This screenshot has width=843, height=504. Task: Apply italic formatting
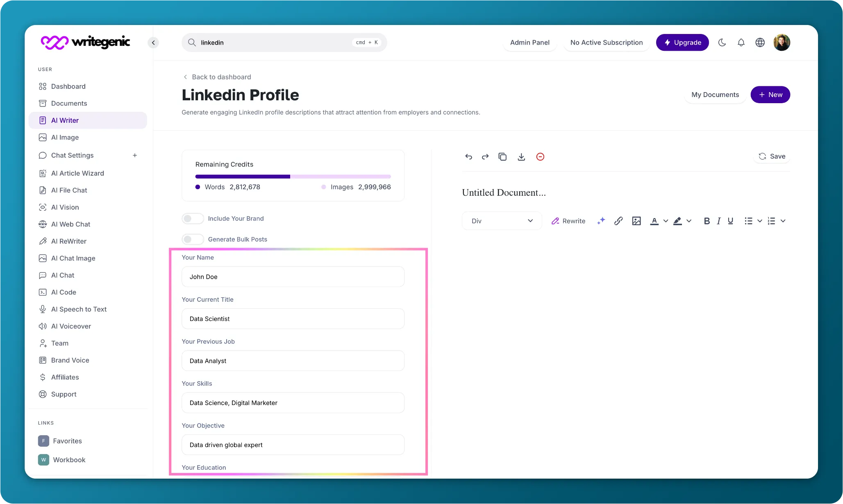(x=718, y=221)
